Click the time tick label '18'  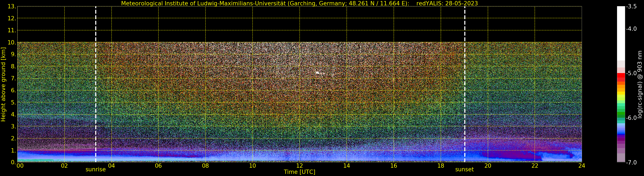coord(441,166)
